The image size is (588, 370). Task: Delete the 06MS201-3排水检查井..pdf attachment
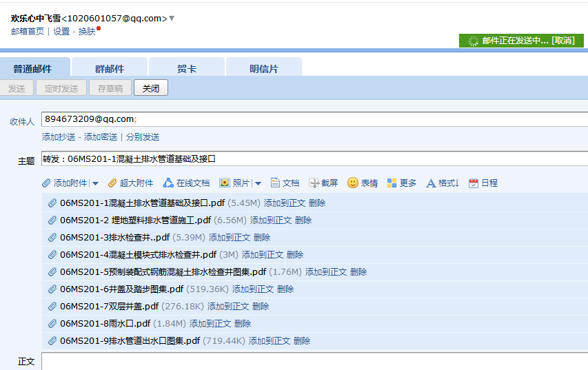[x=262, y=238]
